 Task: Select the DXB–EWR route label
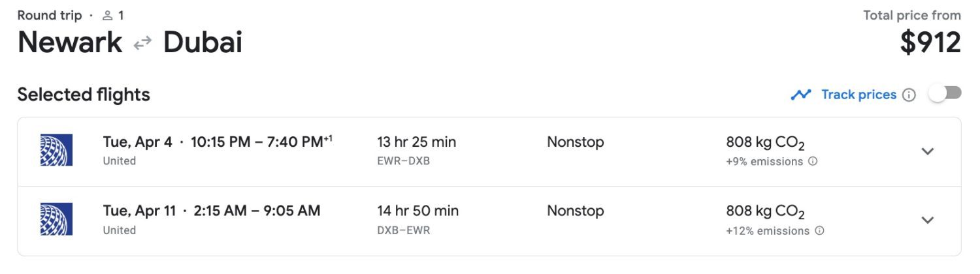click(x=403, y=230)
